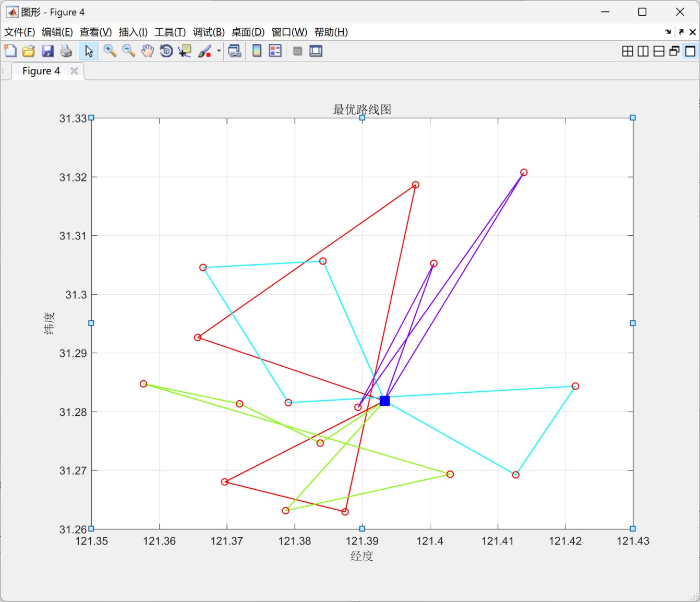Open the 插入(I) menu
The image size is (700, 602).
point(133,32)
